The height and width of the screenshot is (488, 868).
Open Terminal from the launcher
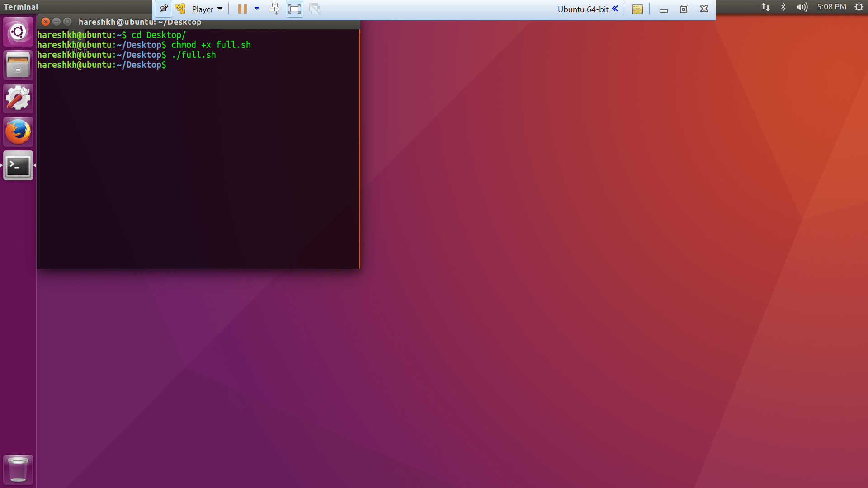click(x=18, y=166)
